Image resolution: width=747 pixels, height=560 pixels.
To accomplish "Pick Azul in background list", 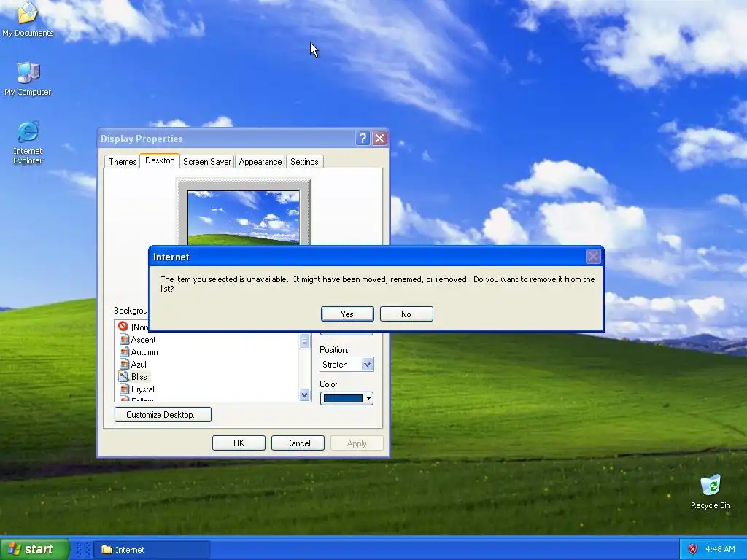I will pyautogui.click(x=138, y=365).
